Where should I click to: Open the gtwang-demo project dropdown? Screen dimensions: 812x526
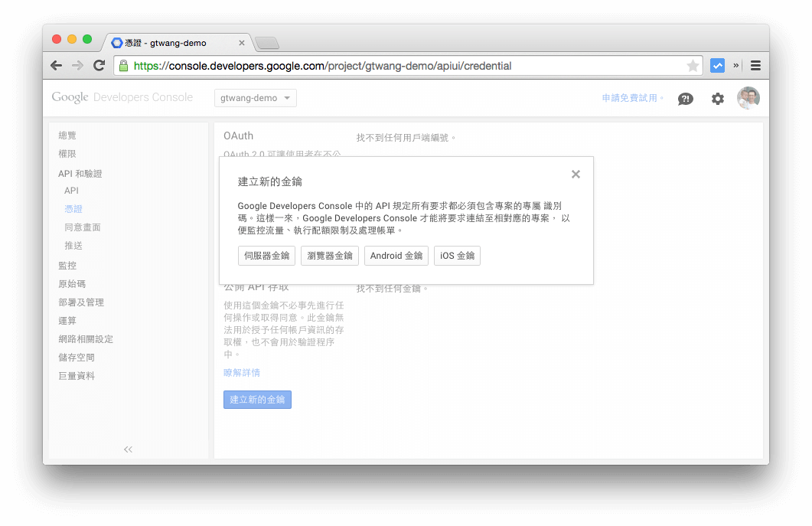tap(255, 97)
